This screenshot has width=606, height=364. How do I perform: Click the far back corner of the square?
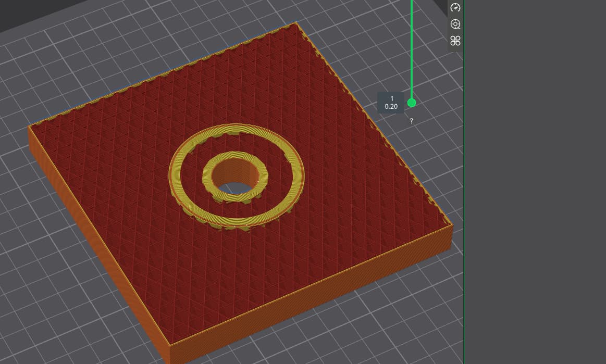(x=296, y=23)
